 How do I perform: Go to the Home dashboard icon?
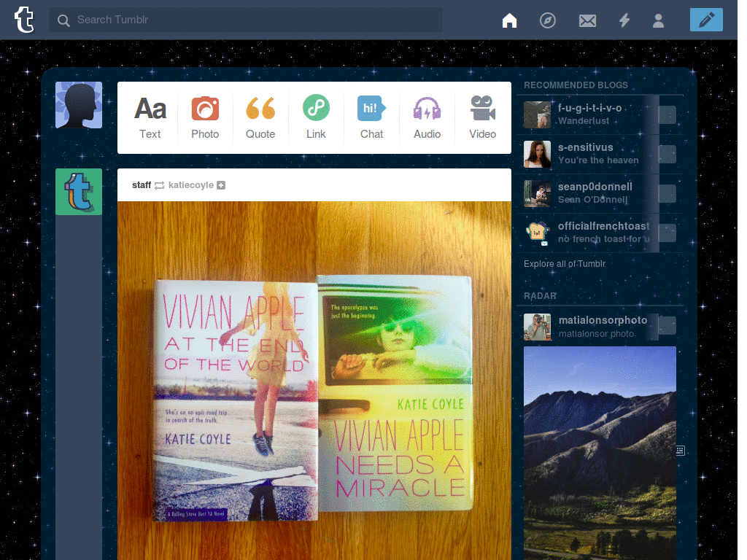[x=509, y=20]
